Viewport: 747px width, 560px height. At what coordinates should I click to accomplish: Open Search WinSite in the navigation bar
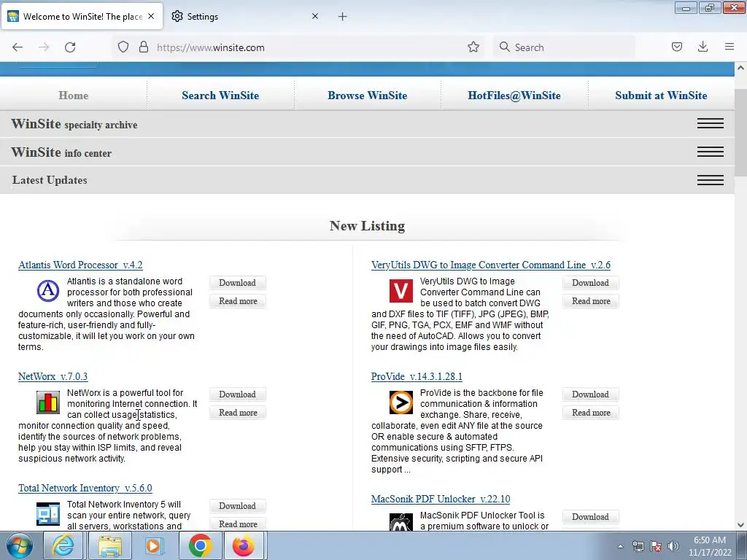[x=220, y=96]
